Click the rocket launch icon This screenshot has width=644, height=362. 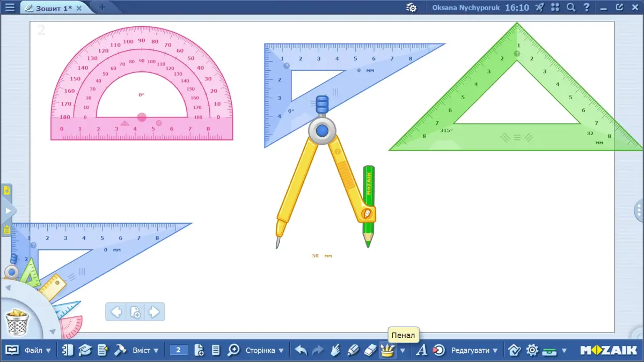click(540, 8)
